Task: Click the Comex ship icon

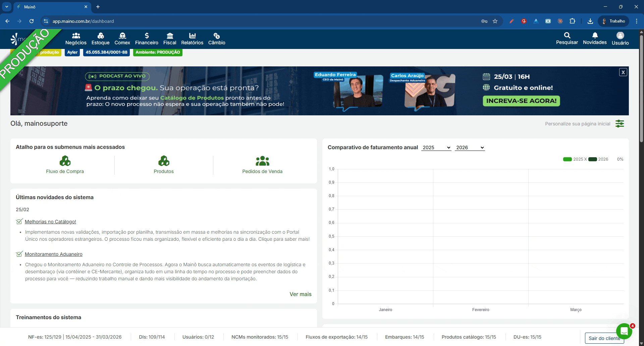Action: 122,36
